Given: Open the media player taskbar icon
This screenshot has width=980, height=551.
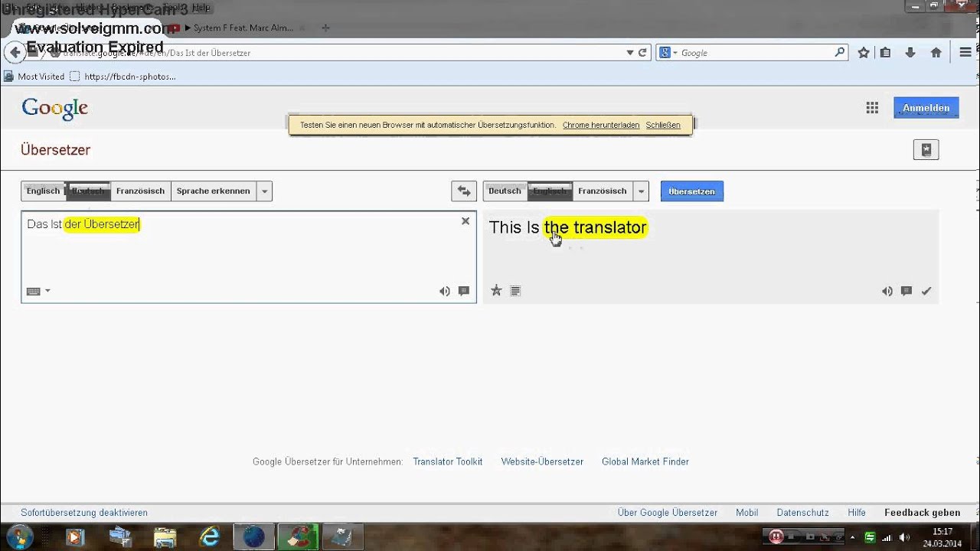Looking at the screenshot, I should (x=75, y=537).
